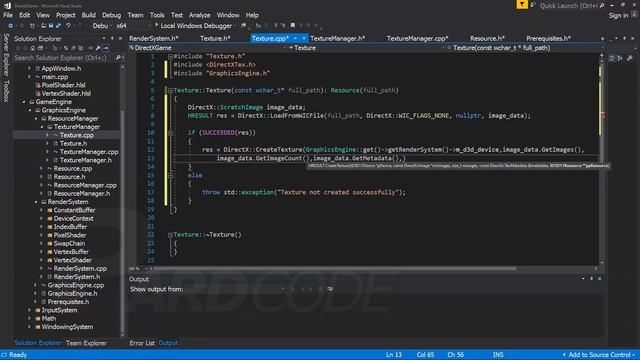Click the Sign in link
640x360 pixels.
tap(618, 16)
